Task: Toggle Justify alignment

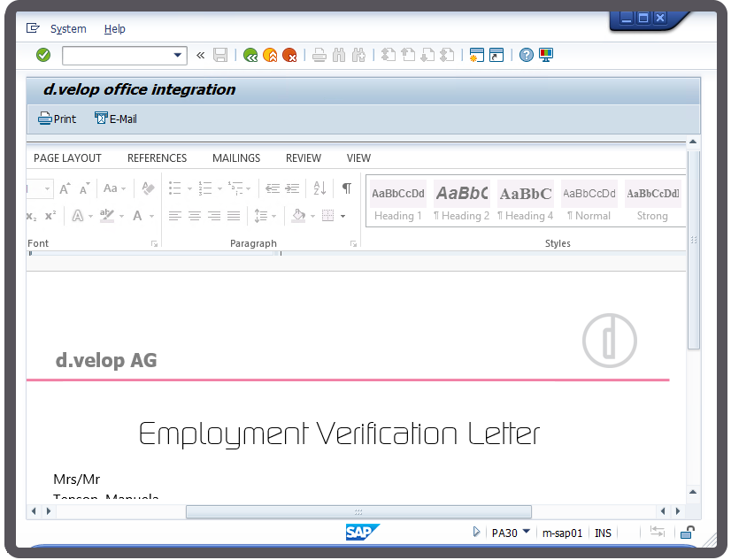Action: (234, 216)
